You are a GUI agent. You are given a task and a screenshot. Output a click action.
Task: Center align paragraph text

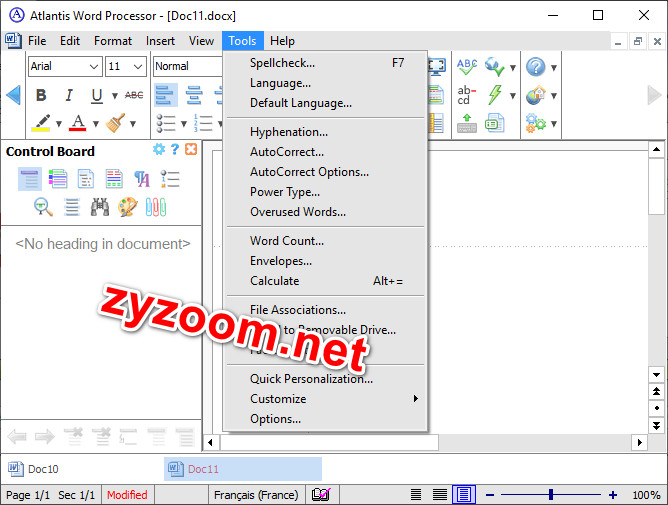click(x=194, y=95)
